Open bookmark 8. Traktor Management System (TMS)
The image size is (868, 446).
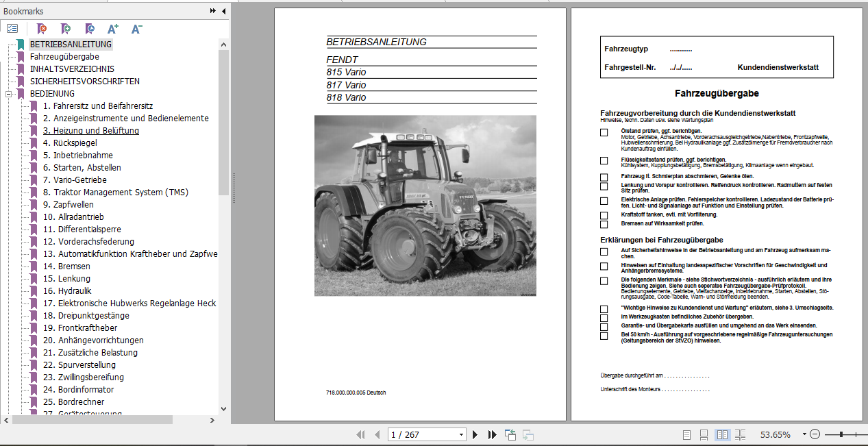point(116,193)
